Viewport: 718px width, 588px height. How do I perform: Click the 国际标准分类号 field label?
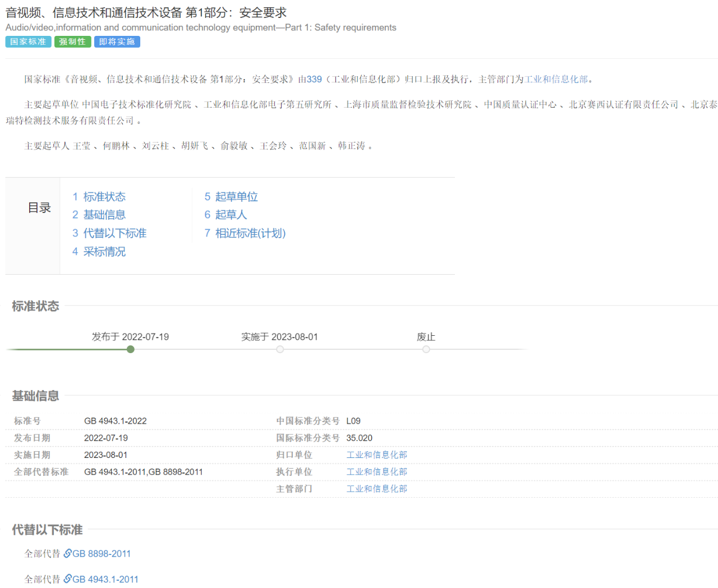pos(308,438)
